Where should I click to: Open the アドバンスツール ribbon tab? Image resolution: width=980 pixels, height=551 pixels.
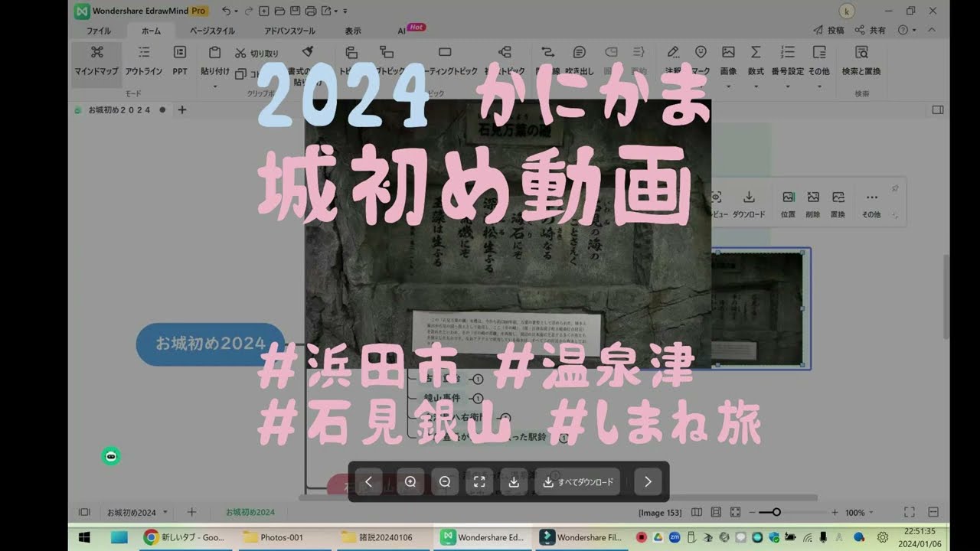[x=289, y=31]
